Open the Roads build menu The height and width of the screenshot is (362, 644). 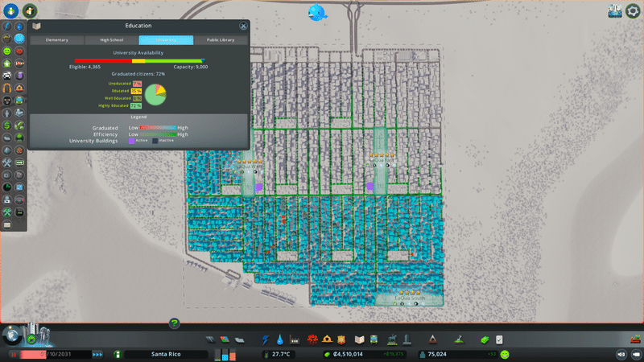[x=210, y=339]
